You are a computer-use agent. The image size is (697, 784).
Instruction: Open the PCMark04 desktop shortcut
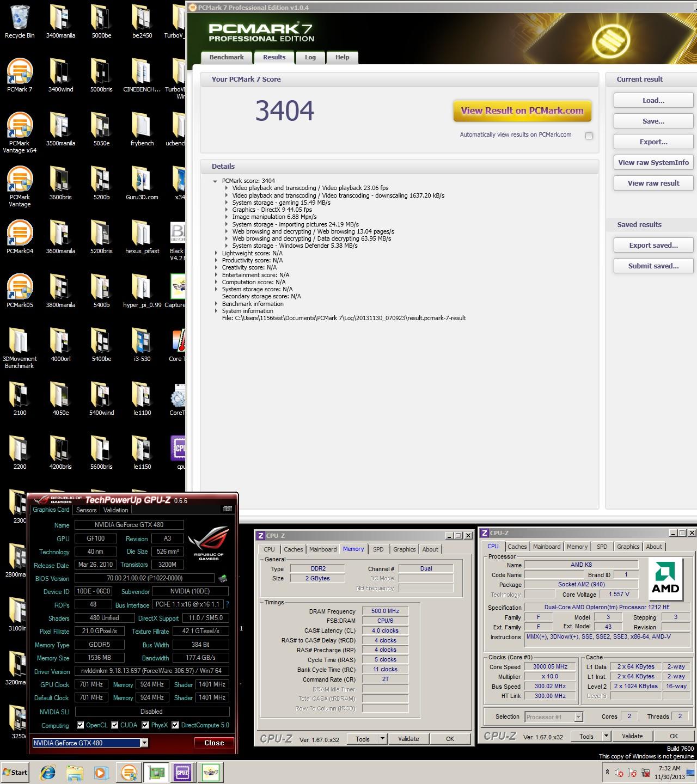[20, 237]
